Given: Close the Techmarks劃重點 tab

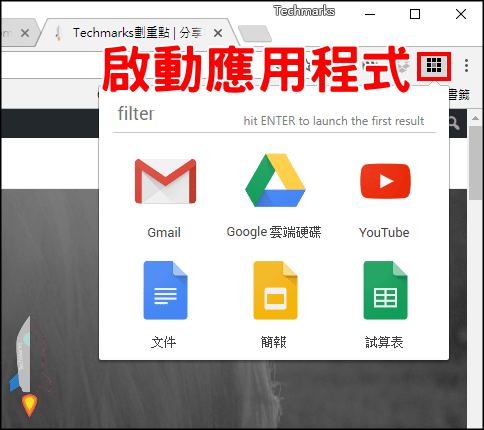Looking at the screenshot, I should (x=218, y=33).
